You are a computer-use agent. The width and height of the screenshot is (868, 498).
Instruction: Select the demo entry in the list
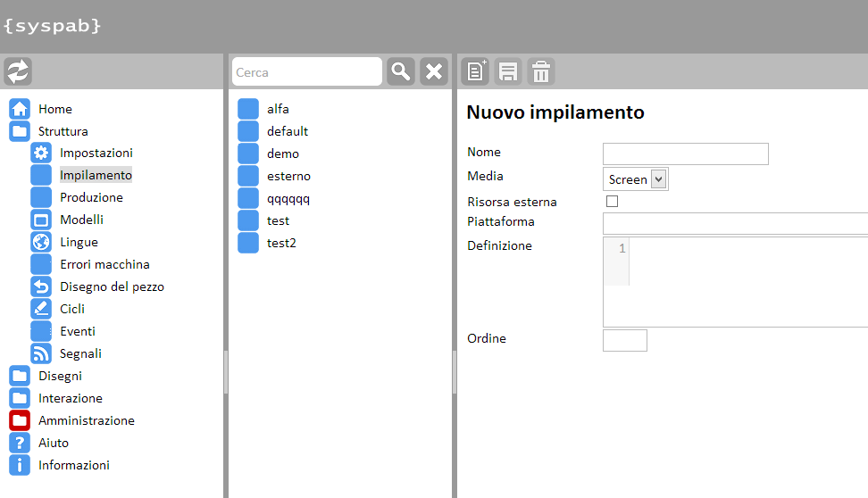pos(283,154)
